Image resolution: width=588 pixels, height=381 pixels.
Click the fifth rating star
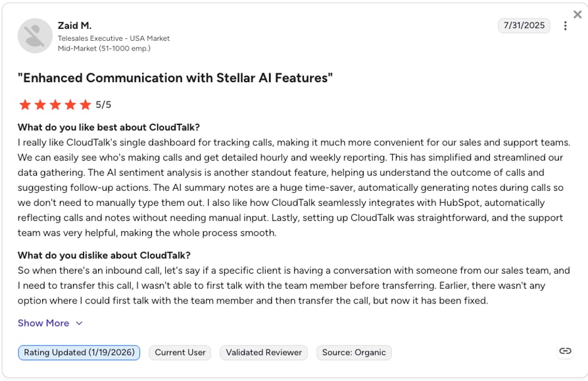(x=85, y=105)
